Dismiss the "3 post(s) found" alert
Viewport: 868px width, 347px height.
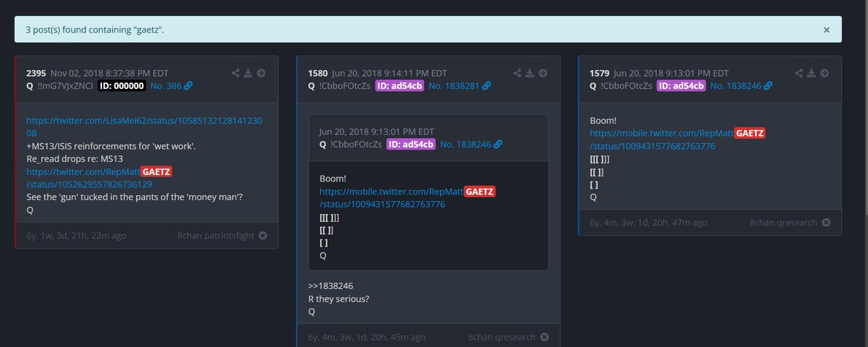coord(827,30)
